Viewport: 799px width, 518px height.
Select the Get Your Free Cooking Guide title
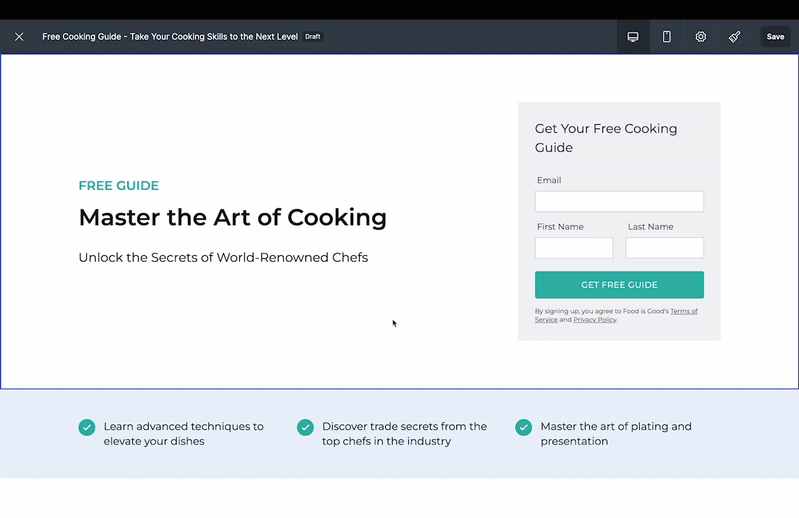pyautogui.click(x=606, y=138)
